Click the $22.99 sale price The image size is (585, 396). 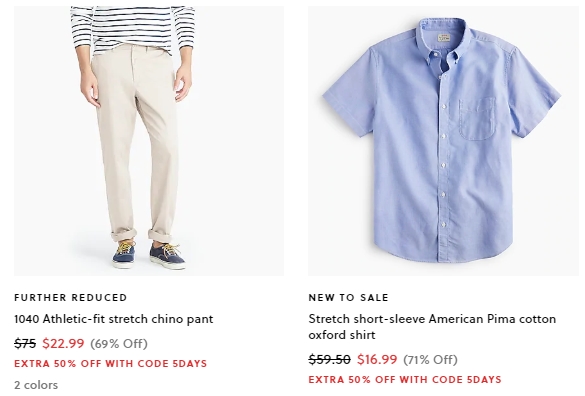point(63,343)
